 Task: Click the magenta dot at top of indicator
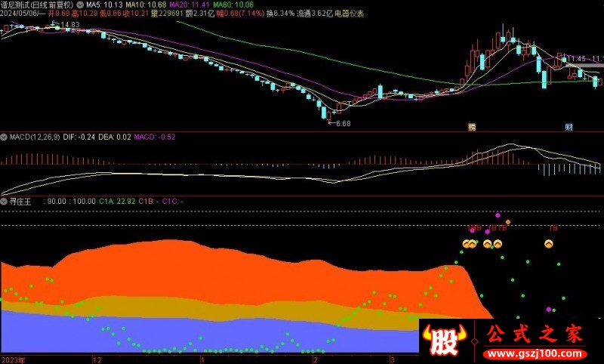[x=498, y=215]
